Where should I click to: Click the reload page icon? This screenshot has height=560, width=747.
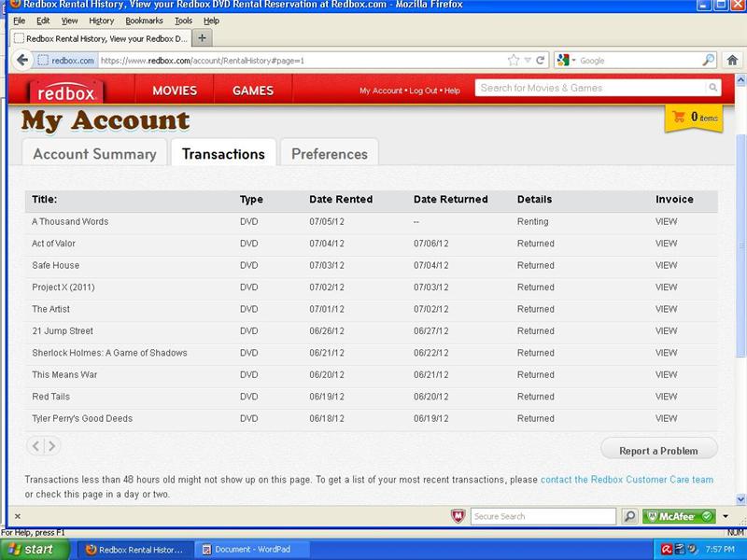pyautogui.click(x=541, y=61)
